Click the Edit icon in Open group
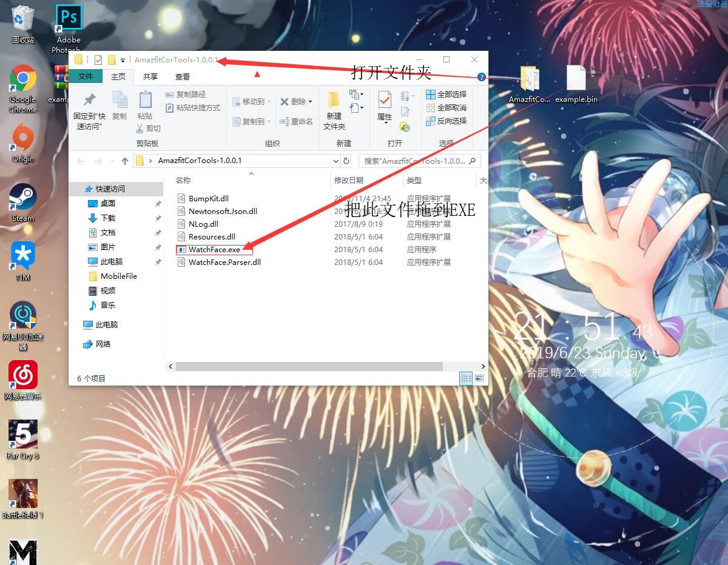Screen dimensions: 728x565 [x=405, y=112]
